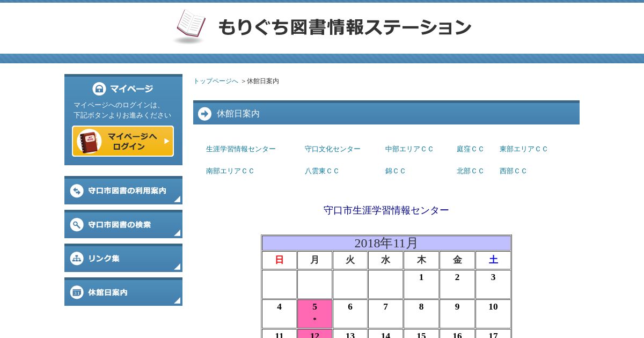Screen dimensions: 644x338
Task: Open 守口市図書の検索 sidebar menu
Action: [x=123, y=224]
